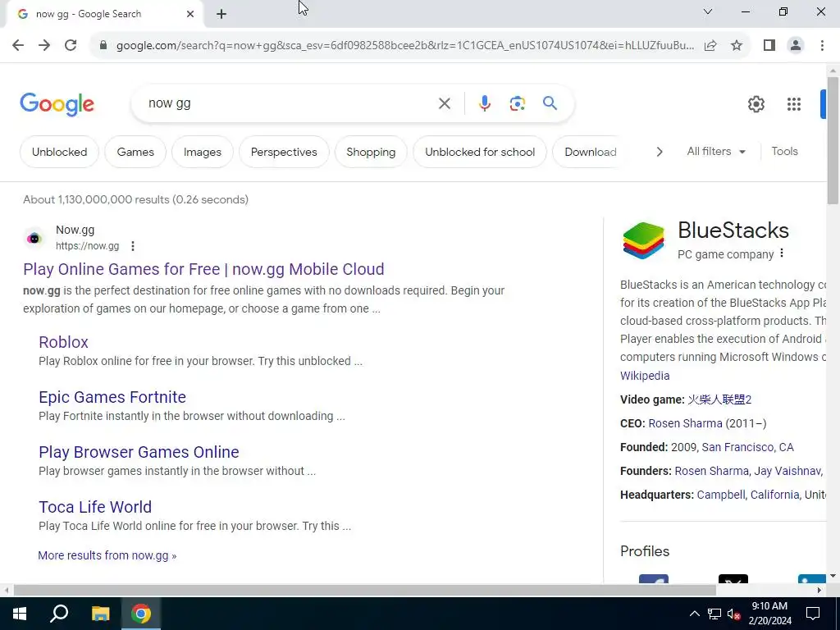
Task: Close the now gg Google Search tab
Action: point(190,14)
